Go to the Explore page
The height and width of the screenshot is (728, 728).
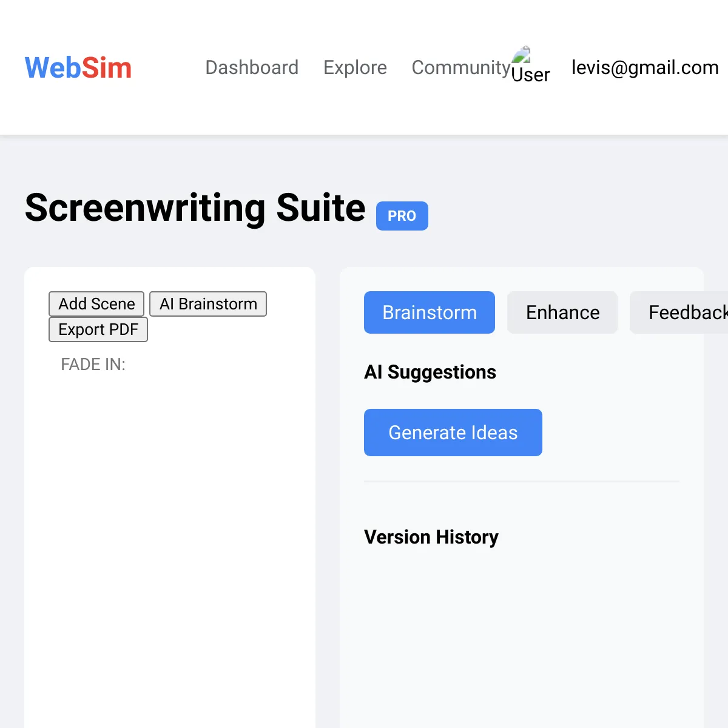355,67
